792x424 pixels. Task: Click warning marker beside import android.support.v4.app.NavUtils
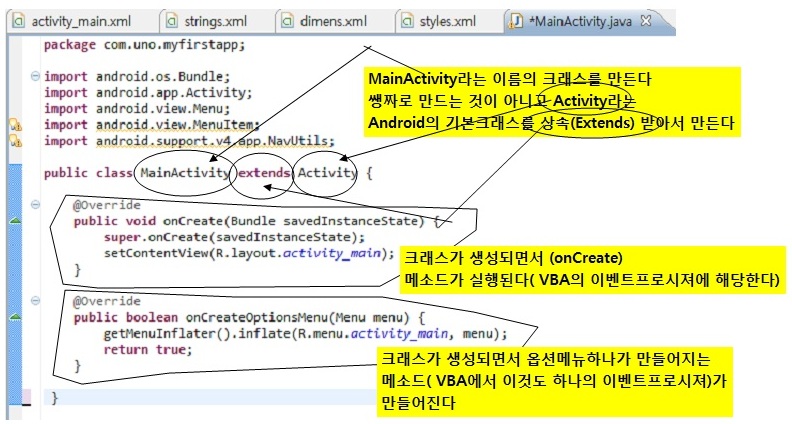click(x=16, y=141)
